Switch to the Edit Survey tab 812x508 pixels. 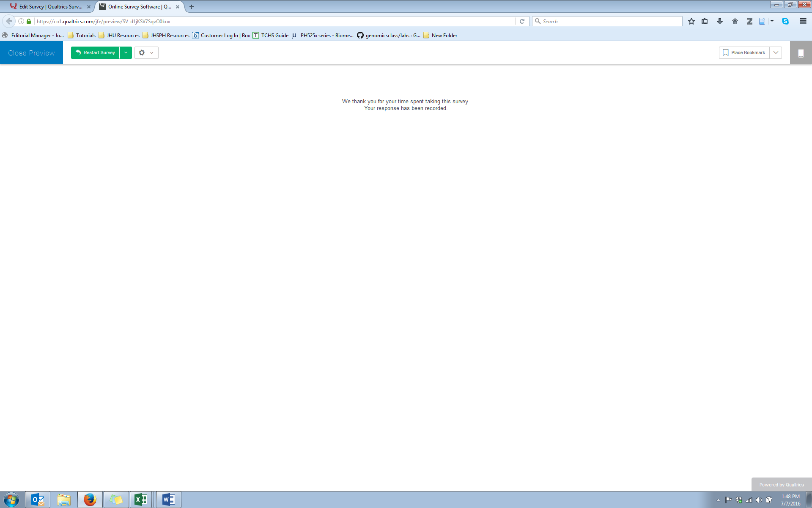click(50, 7)
